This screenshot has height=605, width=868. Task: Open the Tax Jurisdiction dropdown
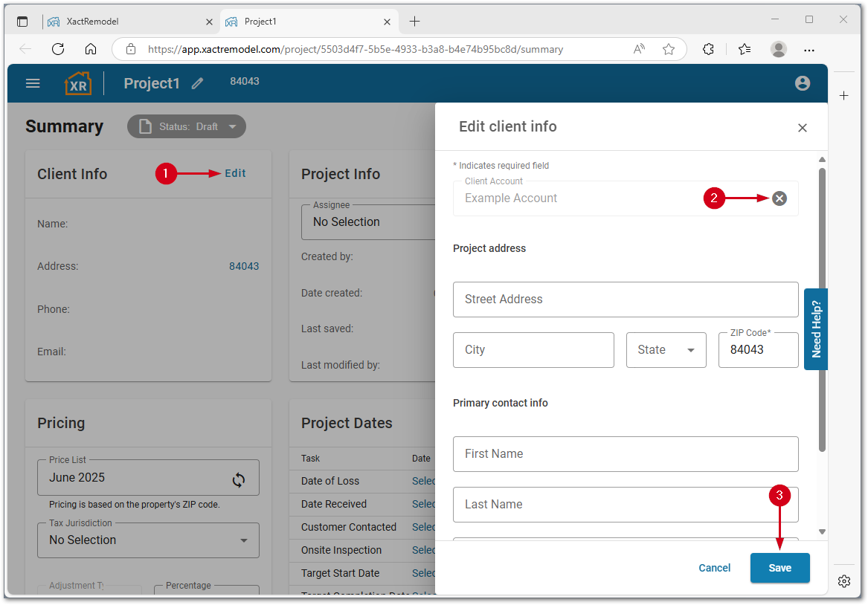click(148, 540)
